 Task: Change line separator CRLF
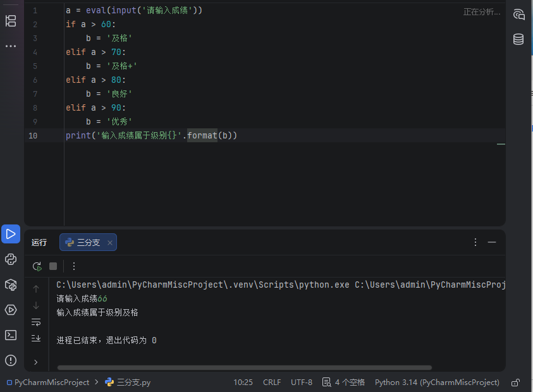tap(272, 383)
